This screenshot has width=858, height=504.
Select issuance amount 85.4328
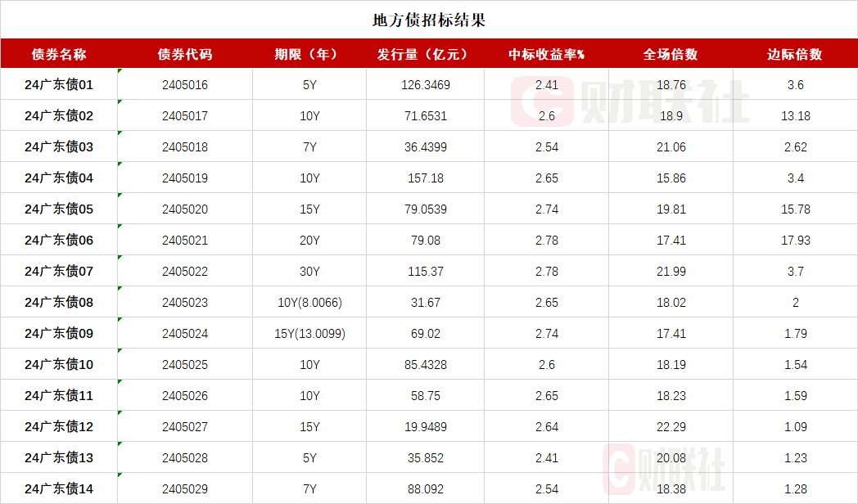point(426,365)
